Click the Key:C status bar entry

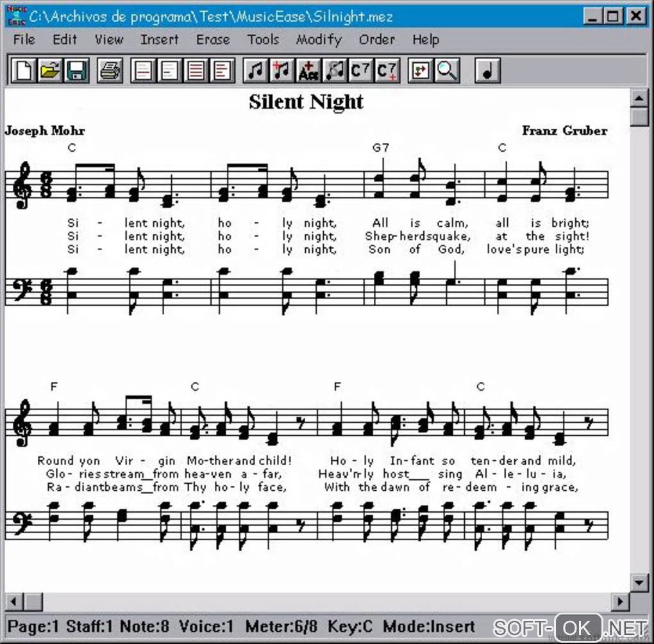(350, 627)
